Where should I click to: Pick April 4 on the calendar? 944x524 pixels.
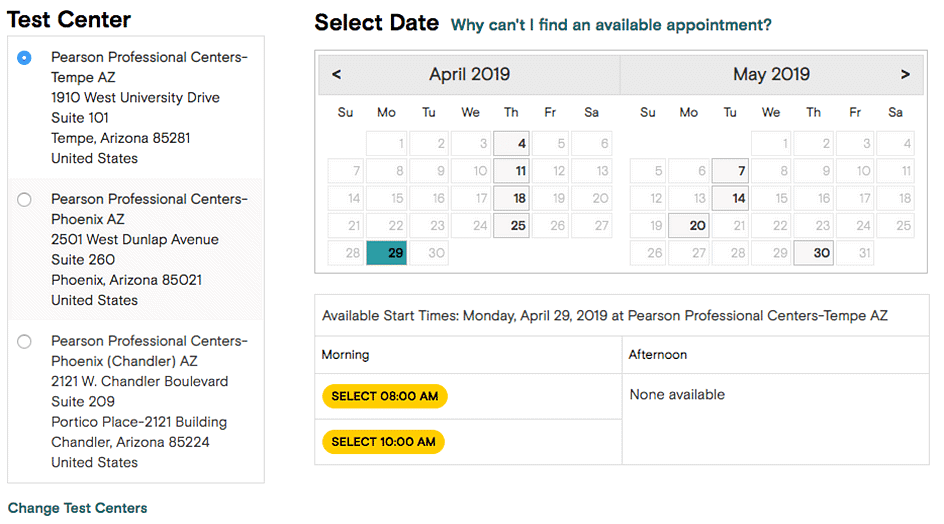coord(511,143)
